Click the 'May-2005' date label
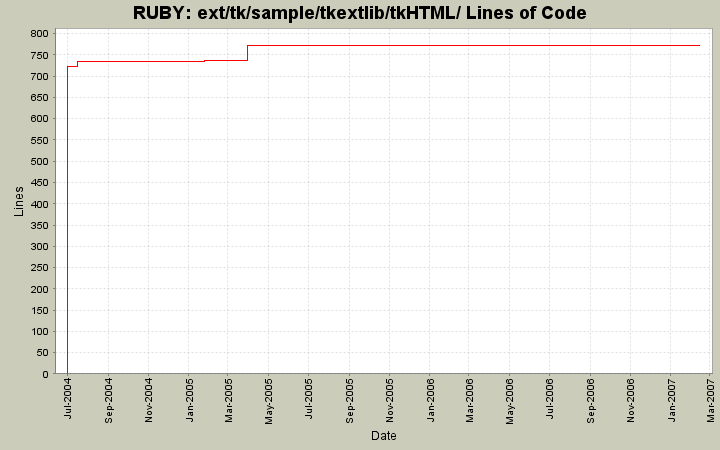The height and width of the screenshot is (450, 720). (x=269, y=401)
